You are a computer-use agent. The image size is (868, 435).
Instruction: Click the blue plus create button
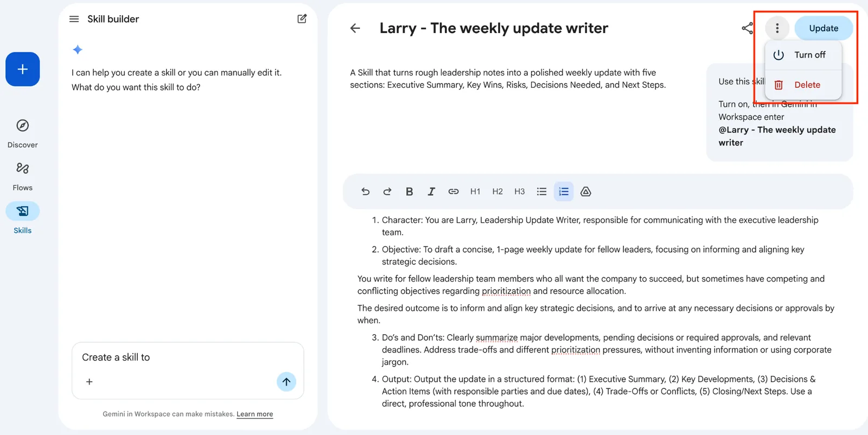click(x=22, y=69)
